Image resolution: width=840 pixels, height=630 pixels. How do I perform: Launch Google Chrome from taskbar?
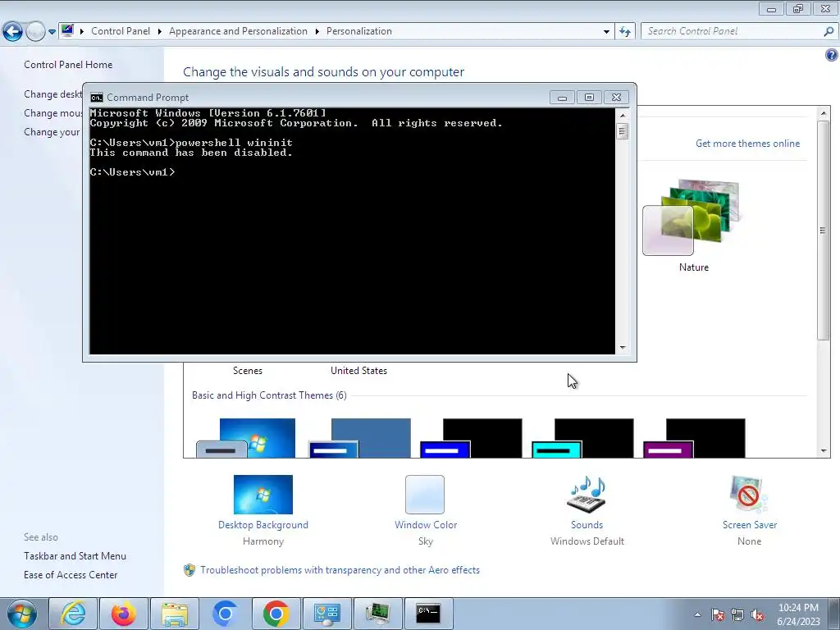pyautogui.click(x=276, y=614)
